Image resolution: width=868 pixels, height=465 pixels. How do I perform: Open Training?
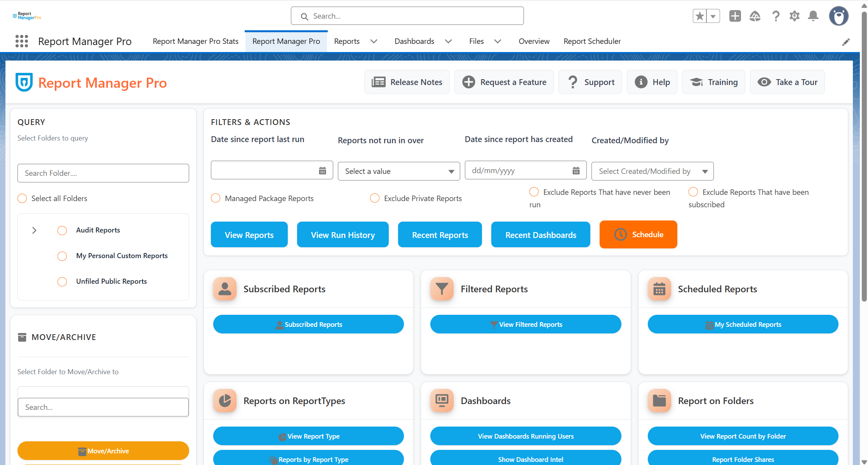click(x=713, y=82)
